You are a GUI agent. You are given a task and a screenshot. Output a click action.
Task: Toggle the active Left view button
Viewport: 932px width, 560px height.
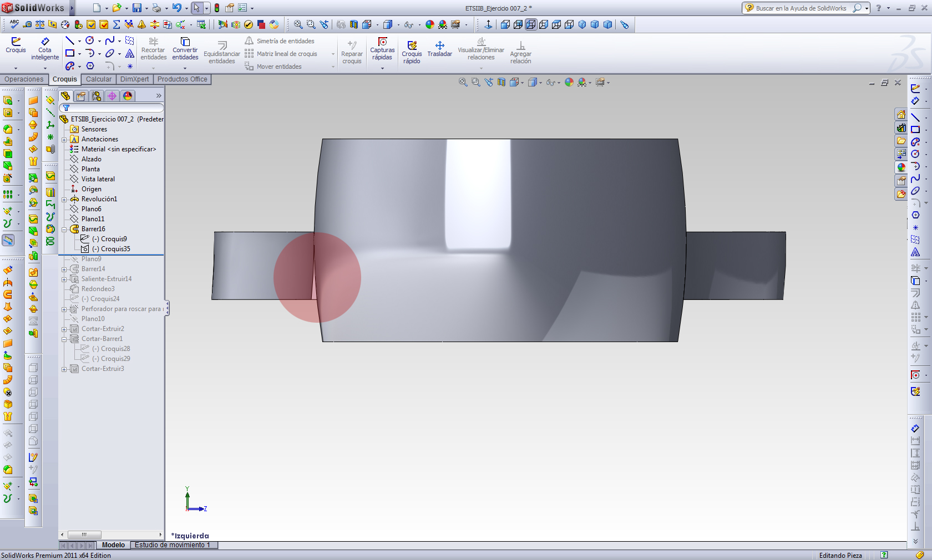531,24
